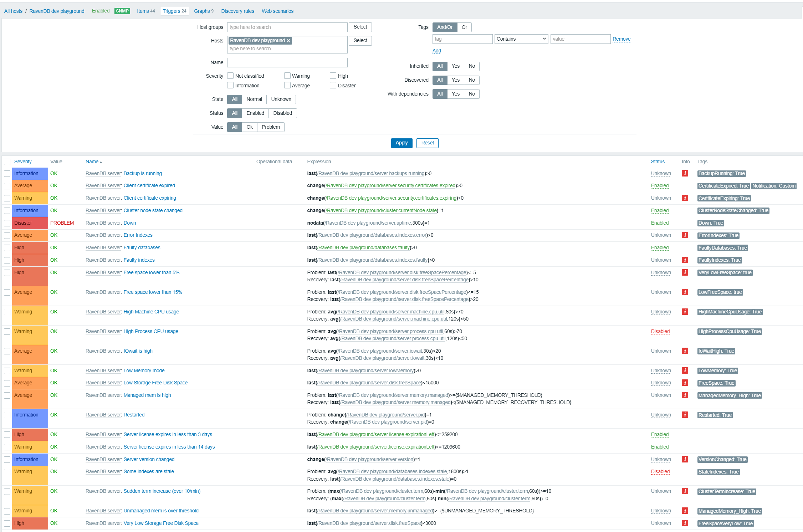
Task: Enable the Average severity filter
Action: point(287,85)
